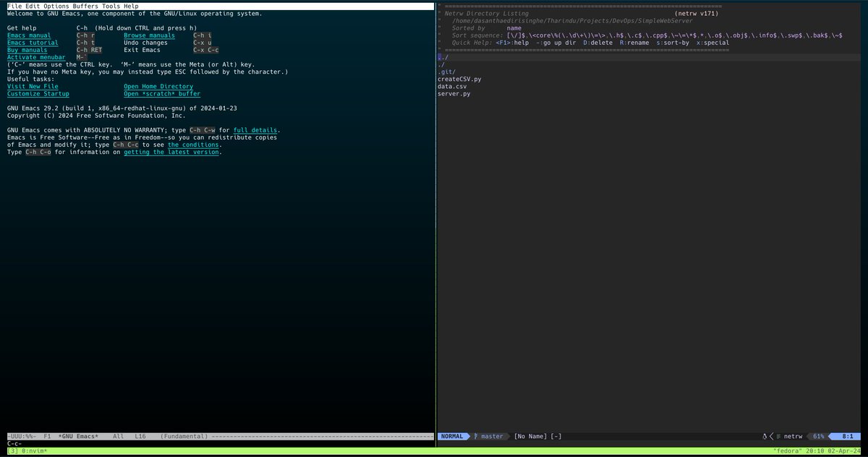The image size is (868, 457).
Task: Click the C-c- text in Emacs echo area
Action: (x=14, y=443)
